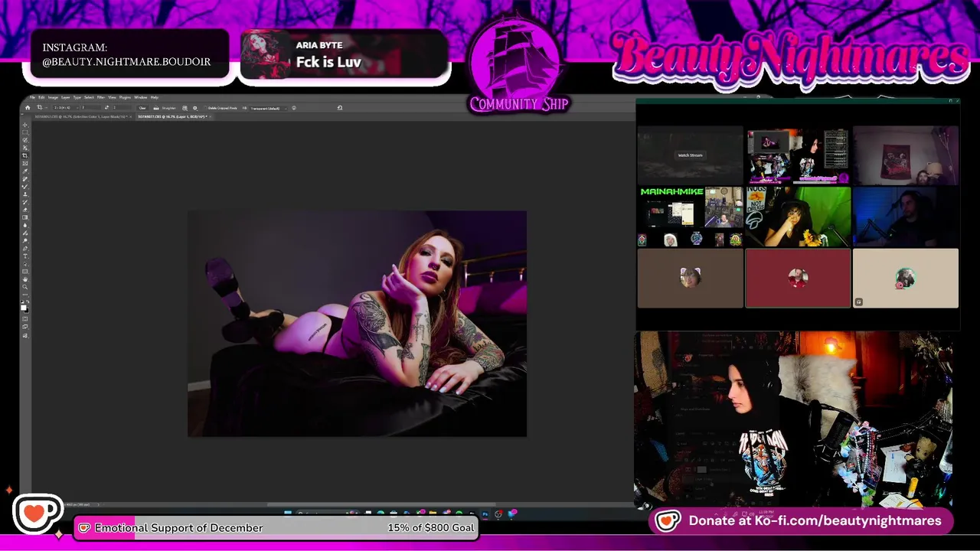Select the Lasso tool
This screenshot has height=551, width=980.
pyautogui.click(x=25, y=140)
